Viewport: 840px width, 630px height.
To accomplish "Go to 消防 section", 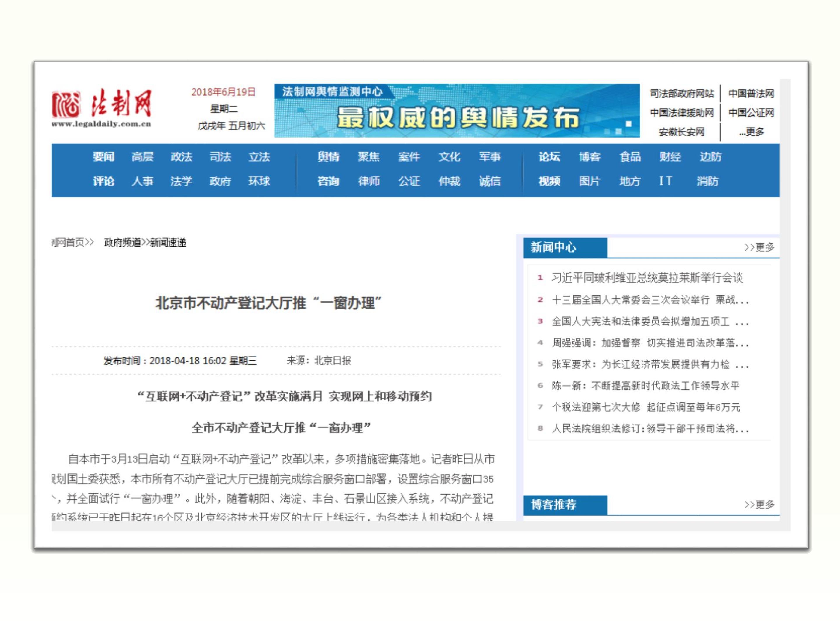I will click(708, 181).
